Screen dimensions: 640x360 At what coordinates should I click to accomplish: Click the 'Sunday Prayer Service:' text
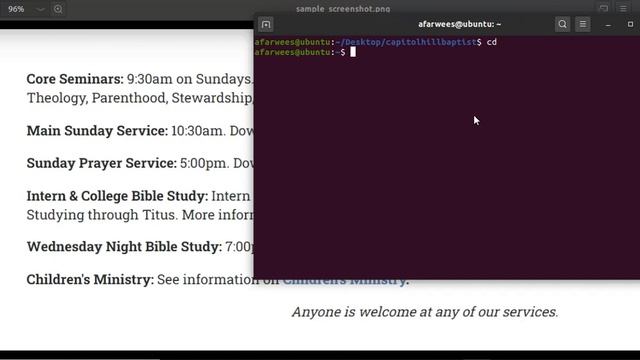102,163
